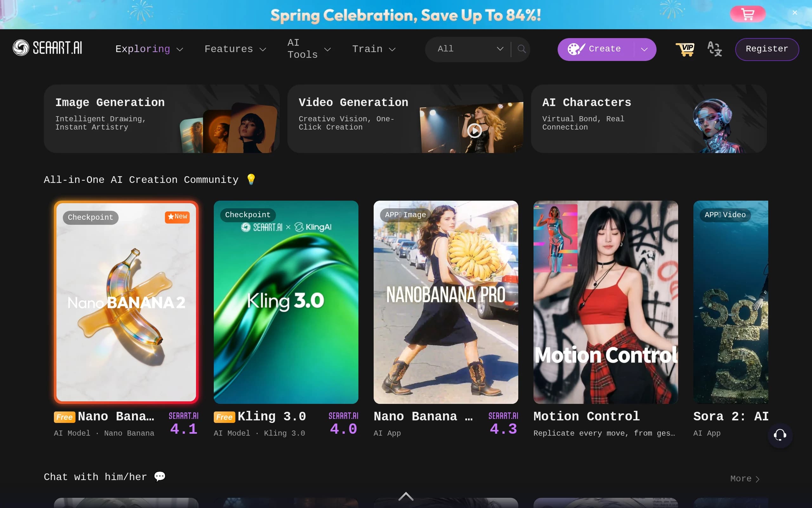
Task: Expand the Train menu
Action: [374, 49]
